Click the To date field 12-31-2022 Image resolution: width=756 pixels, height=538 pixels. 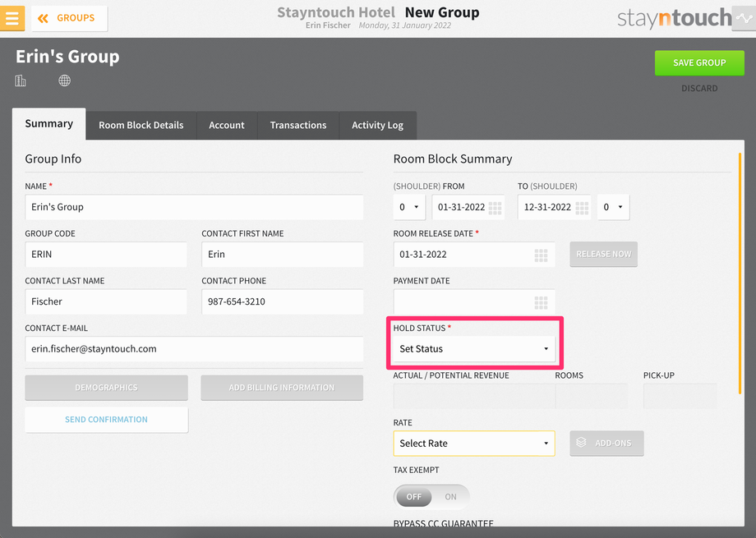click(554, 207)
